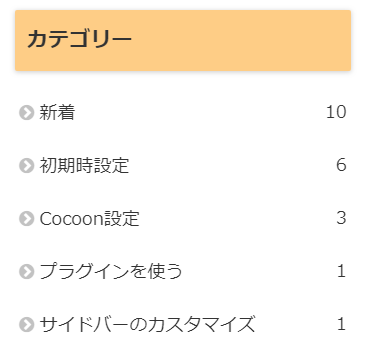Click the count 1 next to プラグインを使う
Image resolution: width=366 pixels, height=363 pixels.
(x=341, y=271)
